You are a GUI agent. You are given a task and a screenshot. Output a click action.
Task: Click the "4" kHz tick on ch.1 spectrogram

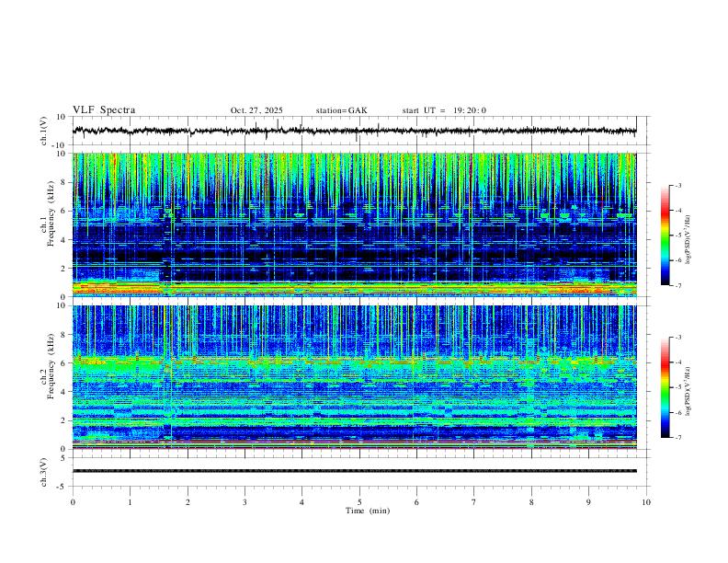point(63,240)
